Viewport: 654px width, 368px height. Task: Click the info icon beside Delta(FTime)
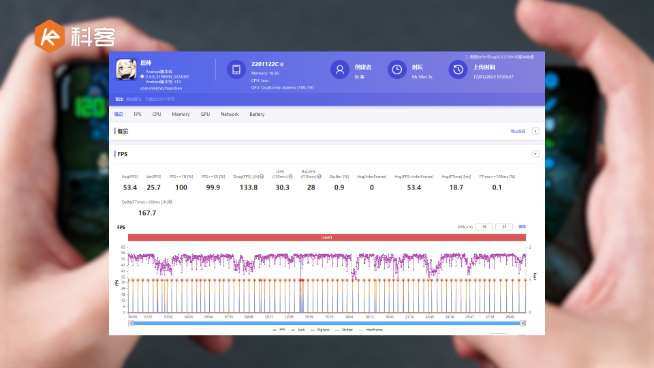171,202
